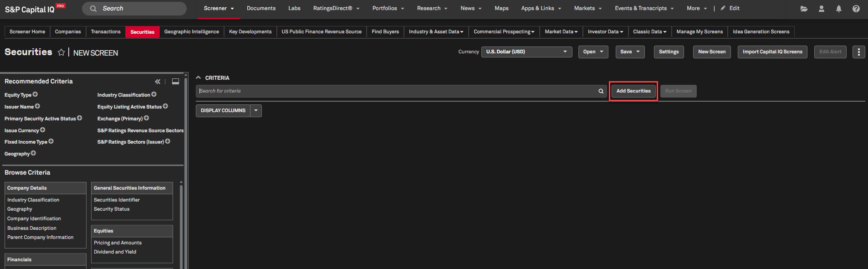Go to S&P Capital IQ Pro home logo
This screenshot has height=269, width=868.
tap(35, 9)
